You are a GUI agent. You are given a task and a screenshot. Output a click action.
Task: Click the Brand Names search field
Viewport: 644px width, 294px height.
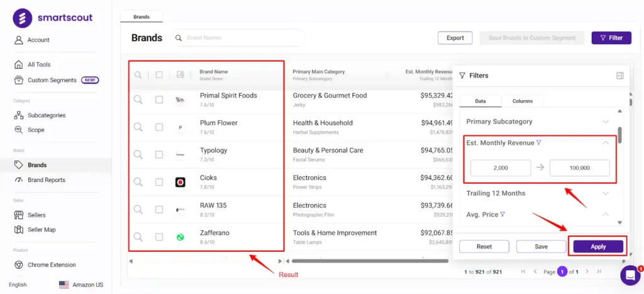coord(238,38)
